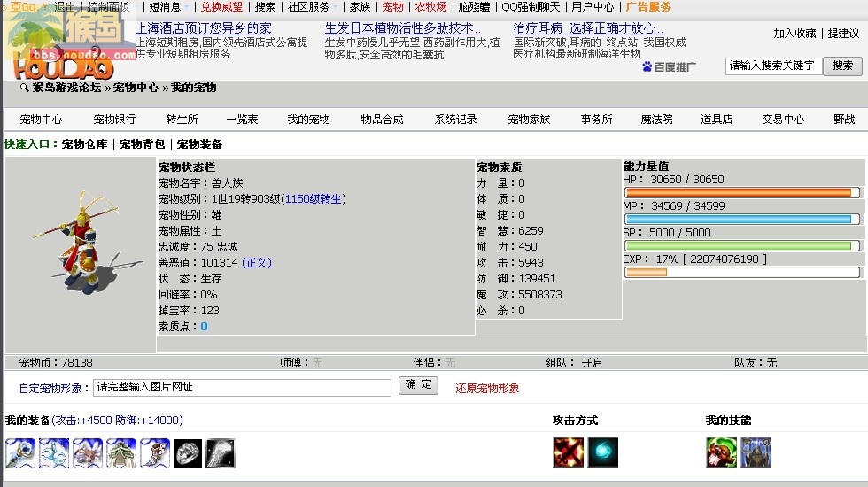Open the 魔法院 tab
The image size is (868, 487).
656,119
